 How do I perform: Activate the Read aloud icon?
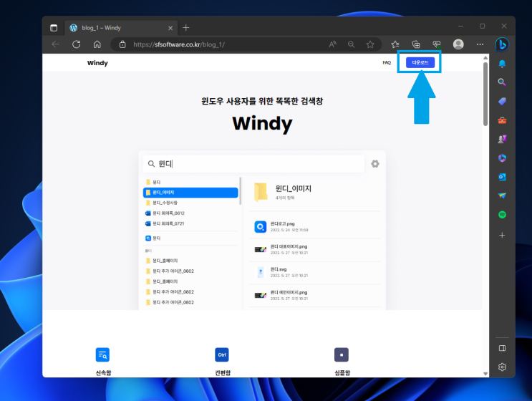tap(332, 44)
